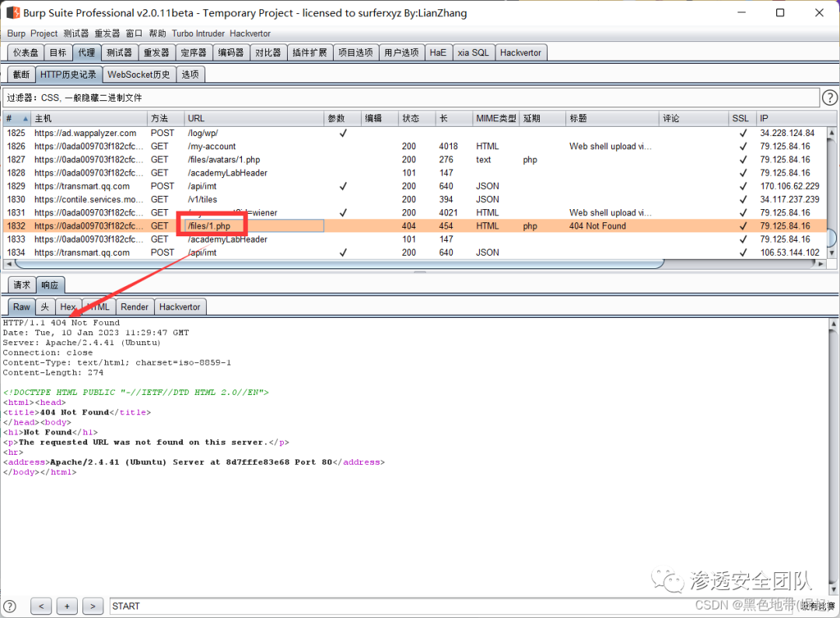Select row 1826 /my-account request

pyautogui.click(x=415, y=146)
